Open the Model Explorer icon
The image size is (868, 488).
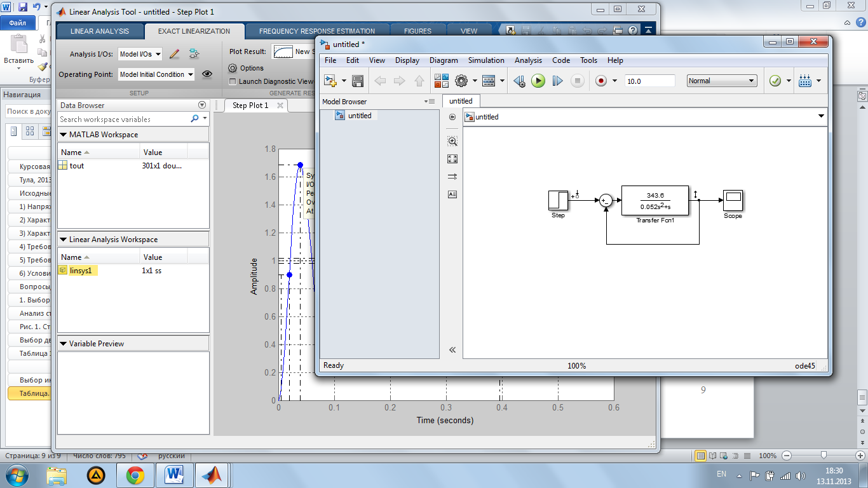[x=488, y=81]
